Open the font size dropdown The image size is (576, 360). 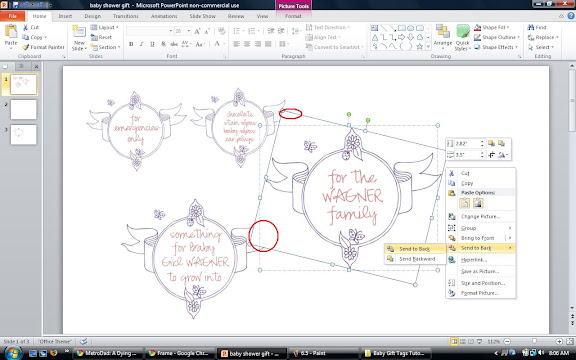click(188, 31)
